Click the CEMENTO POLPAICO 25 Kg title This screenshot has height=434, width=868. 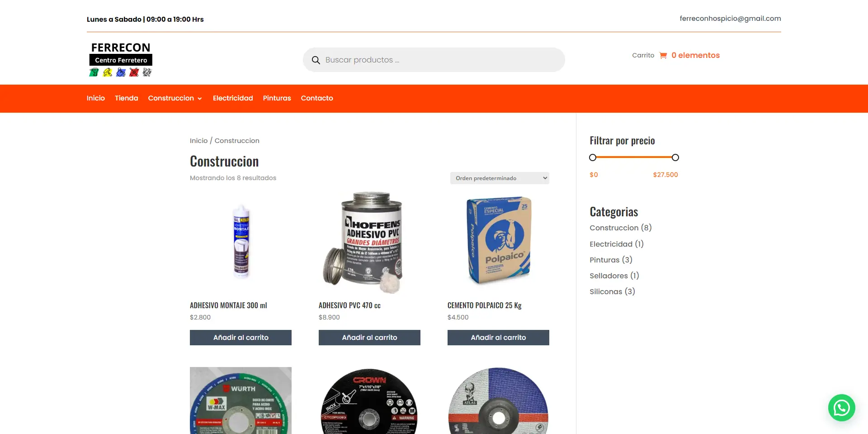(x=485, y=305)
